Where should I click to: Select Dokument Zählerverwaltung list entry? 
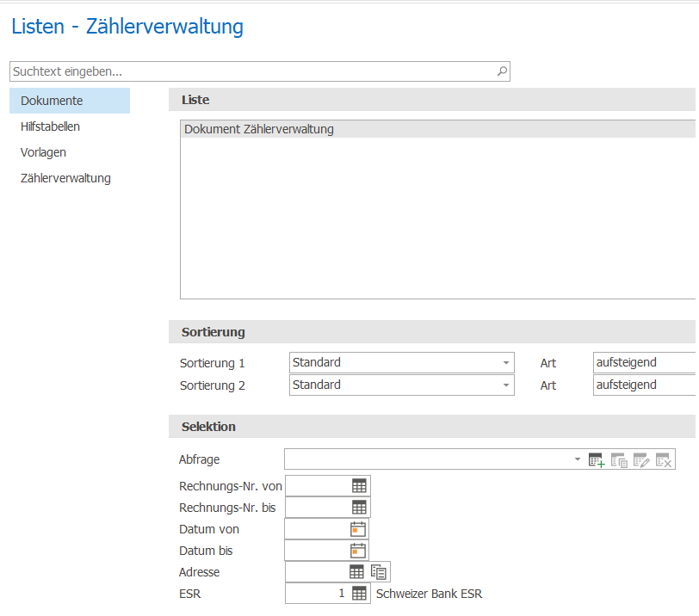click(x=438, y=129)
